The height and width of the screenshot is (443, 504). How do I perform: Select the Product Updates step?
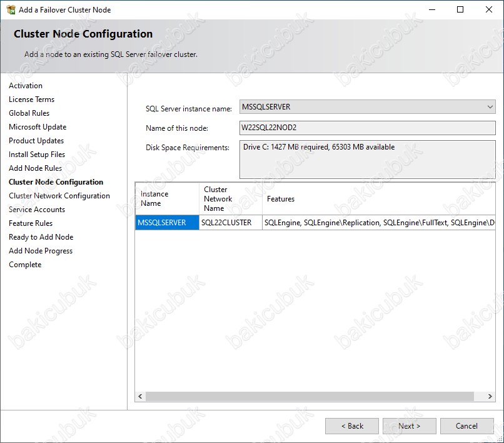[x=36, y=141]
